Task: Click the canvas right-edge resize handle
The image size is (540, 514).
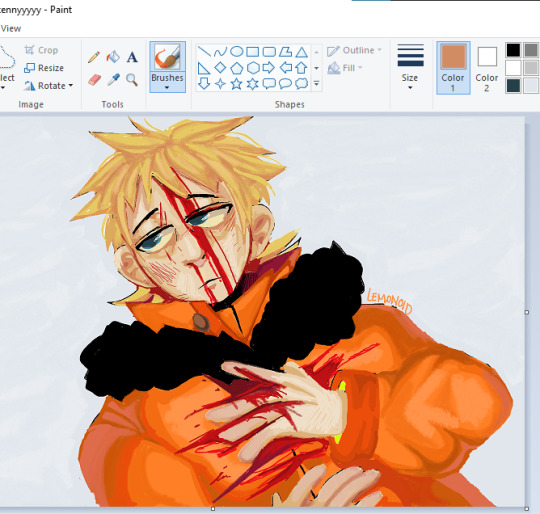Action: (526, 312)
